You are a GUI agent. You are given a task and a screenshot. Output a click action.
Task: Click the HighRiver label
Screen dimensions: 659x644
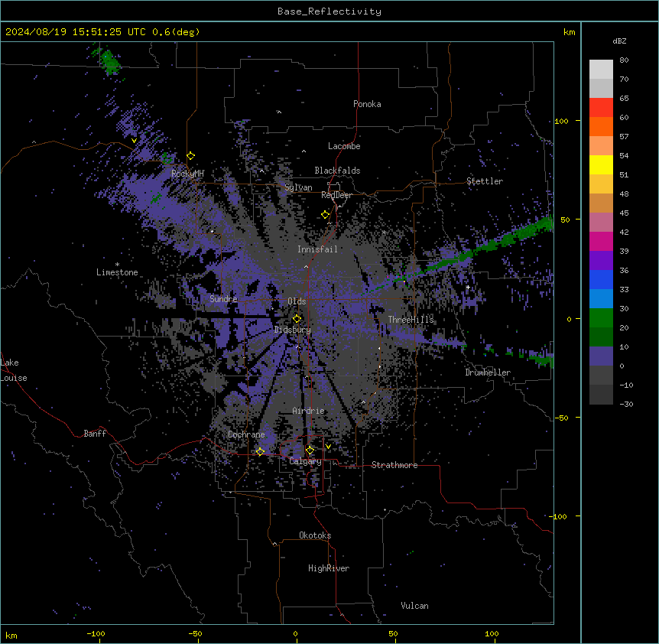329,568
